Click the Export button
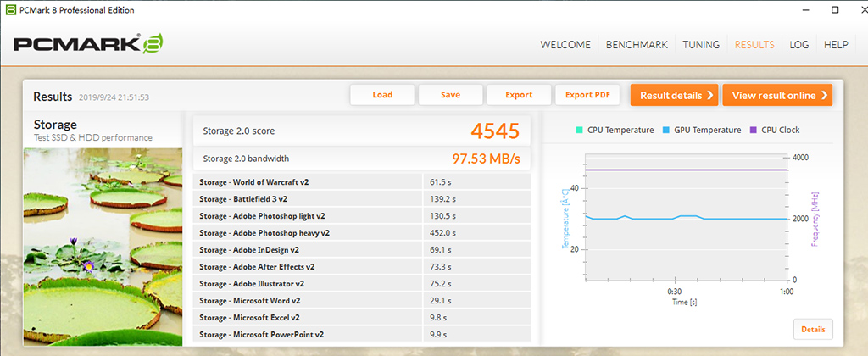Image resolution: width=868 pixels, height=356 pixels. coord(519,95)
